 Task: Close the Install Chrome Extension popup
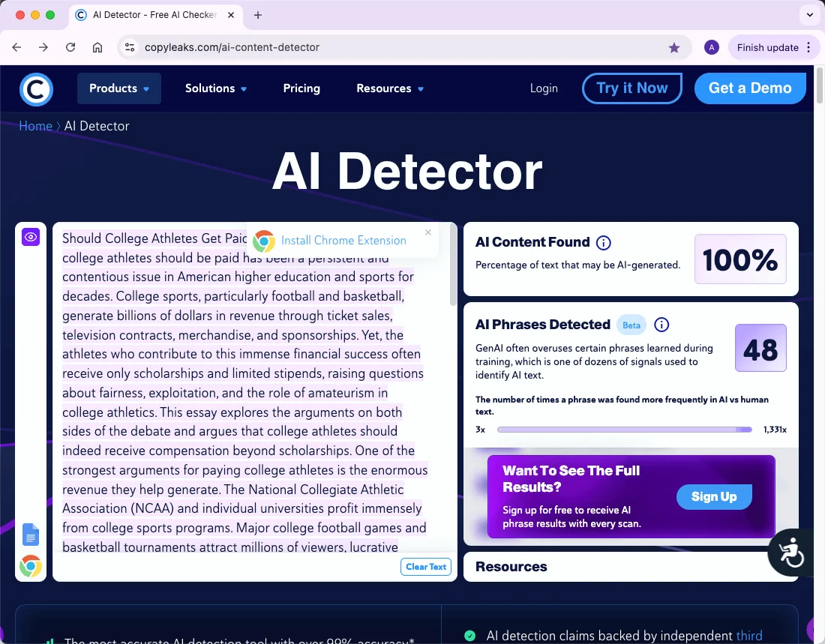(x=428, y=232)
